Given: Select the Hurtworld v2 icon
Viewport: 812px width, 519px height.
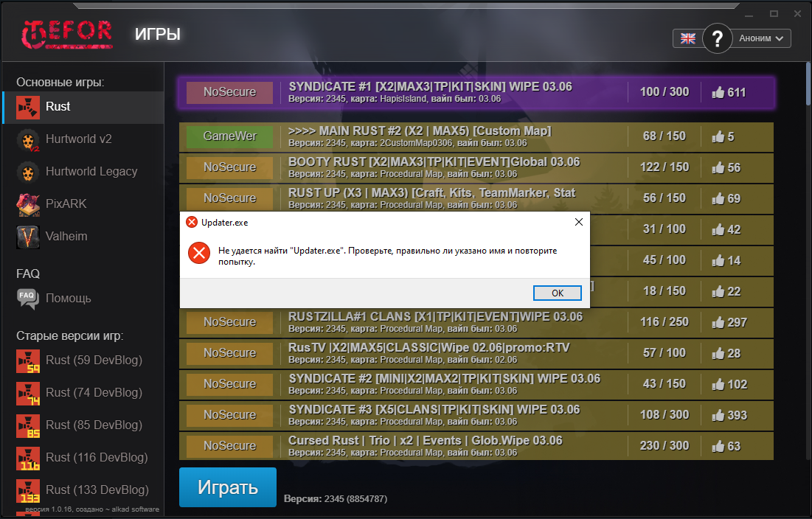Looking at the screenshot, I should tap(28, 139).
